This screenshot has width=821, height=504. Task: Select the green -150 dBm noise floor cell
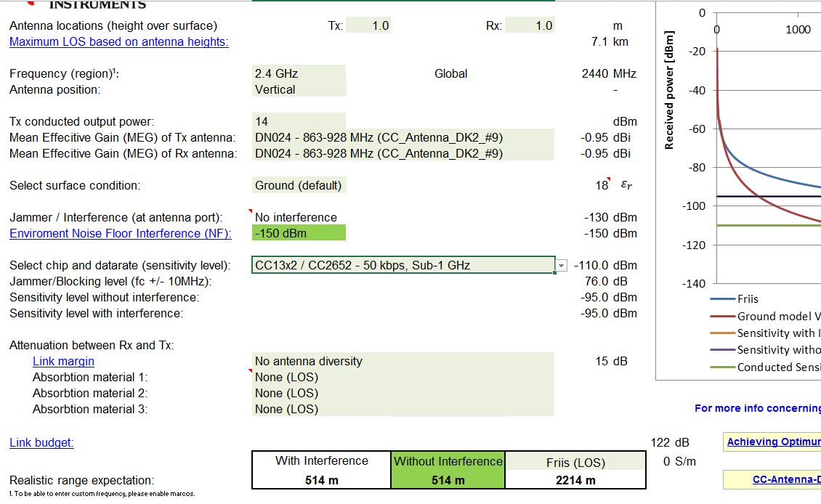(x=299, y=233)
